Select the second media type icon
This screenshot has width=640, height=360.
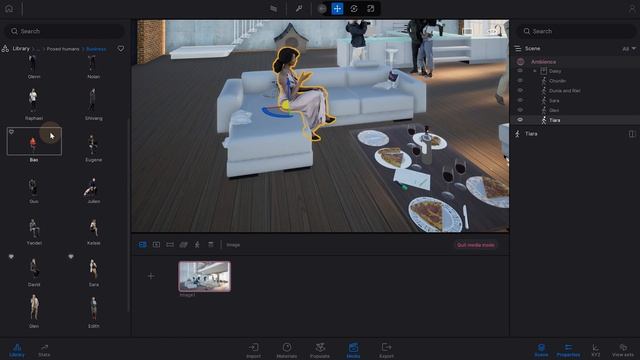(156, 244)
